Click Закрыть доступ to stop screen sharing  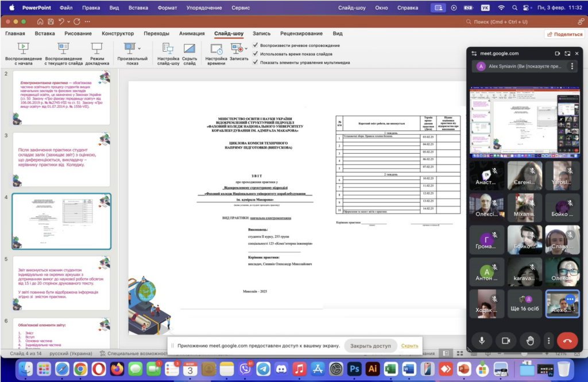pyautogui.click(x=370, y=346)
